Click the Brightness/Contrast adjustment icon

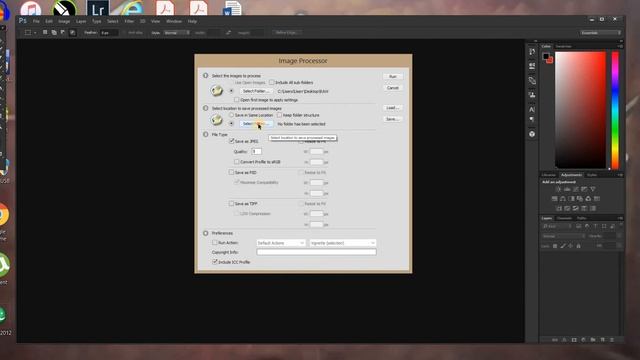pos(558,189)
